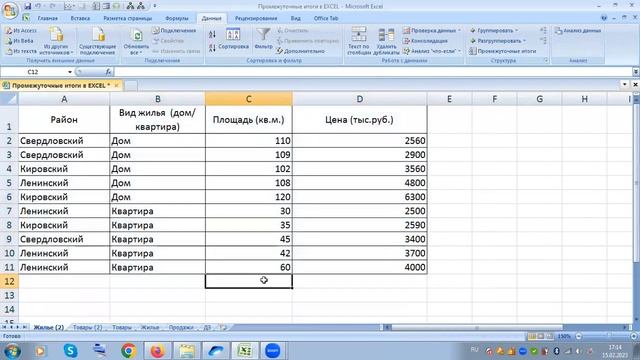Open Skype from taskbar
This screenshot has width=640, height=360.
tap(70, 351)
